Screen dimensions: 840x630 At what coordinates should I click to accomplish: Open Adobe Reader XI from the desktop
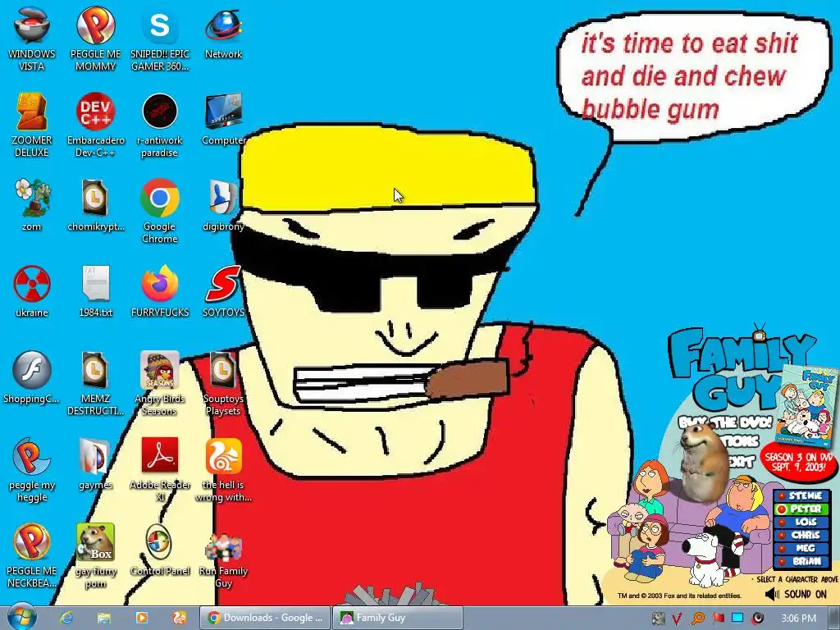(x=160, y=469)
